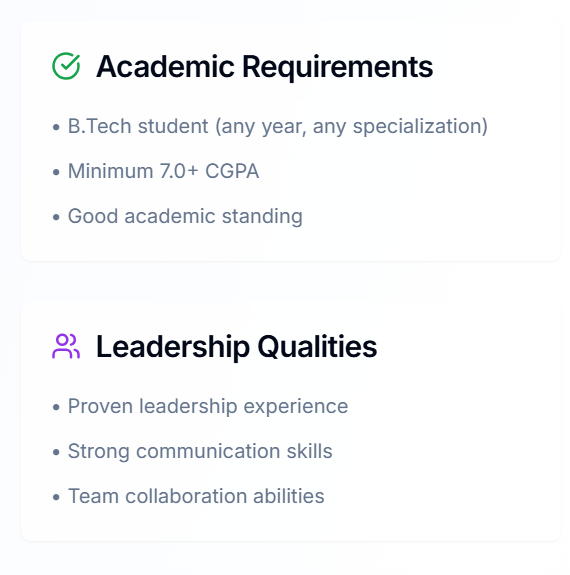Click the bullet dot before Team collaboration abilities
This screenshot has width=570, height=575.
(56, 497)
